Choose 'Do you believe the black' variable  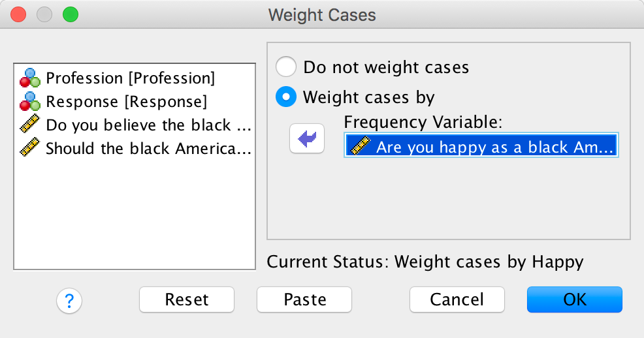(x=148, y=125)
